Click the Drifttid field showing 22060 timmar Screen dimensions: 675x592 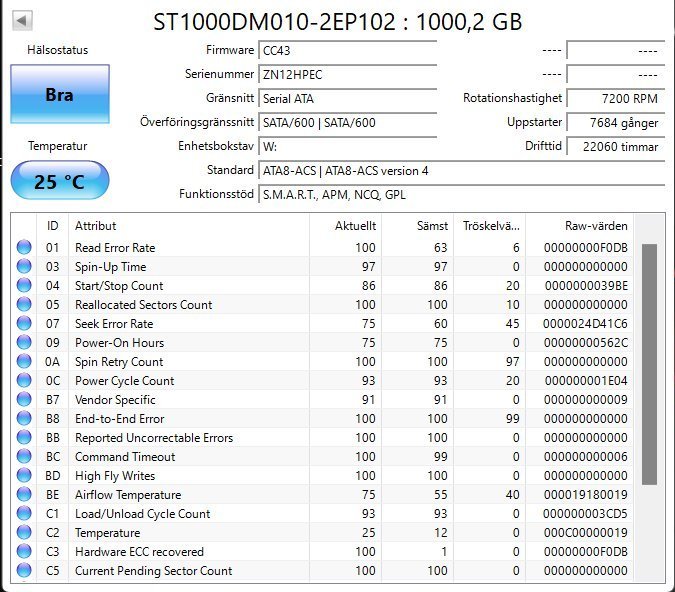614,147
